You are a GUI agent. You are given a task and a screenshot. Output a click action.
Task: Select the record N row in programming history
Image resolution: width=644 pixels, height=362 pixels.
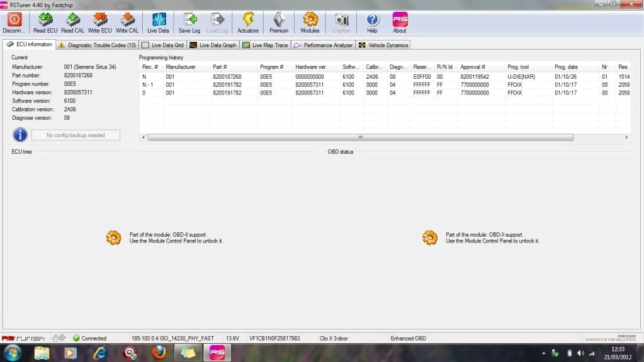click(x=385, y=76)
